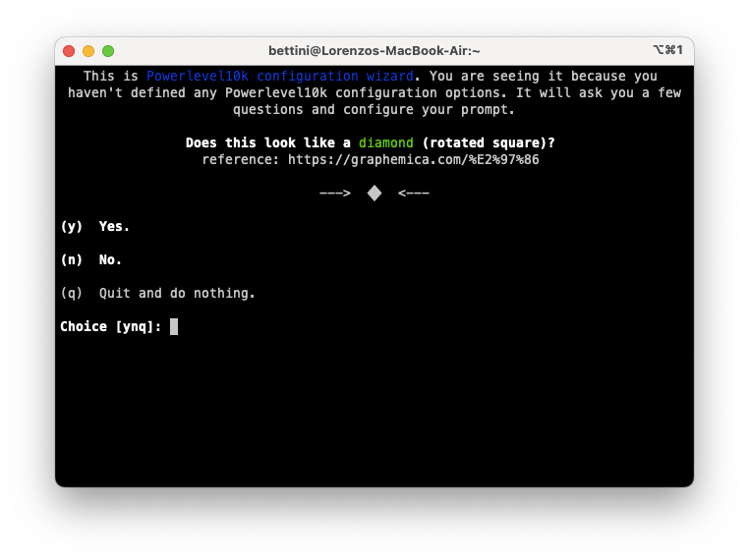Click the (y) Yes. option line
Image resolution: width=749 pixels, height=560 pixels.
click(95, 226)
